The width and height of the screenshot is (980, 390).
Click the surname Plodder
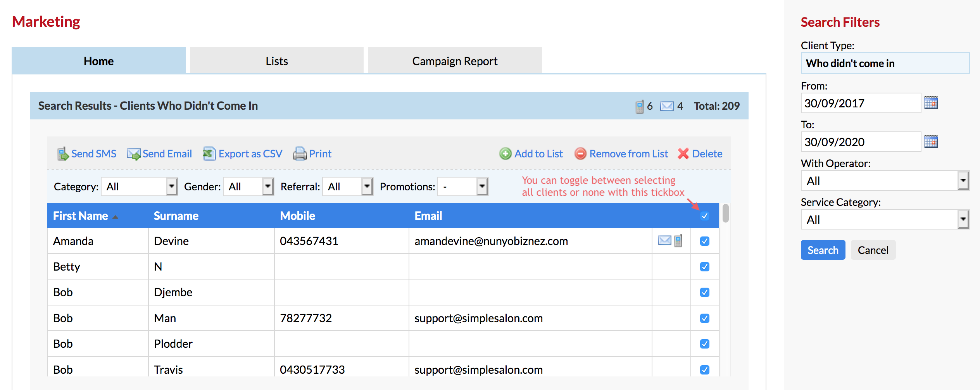pos(173,344)
